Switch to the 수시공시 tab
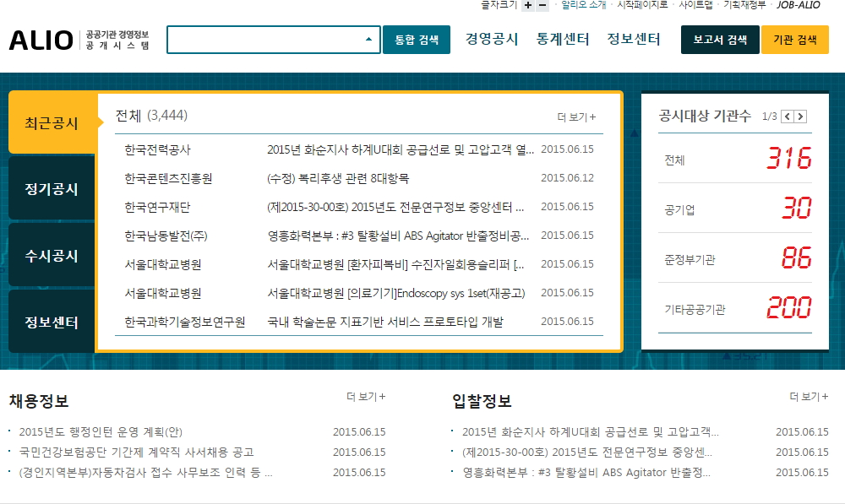Image resolution: width=845 pixels, height=504 pixels. (52, 255)
